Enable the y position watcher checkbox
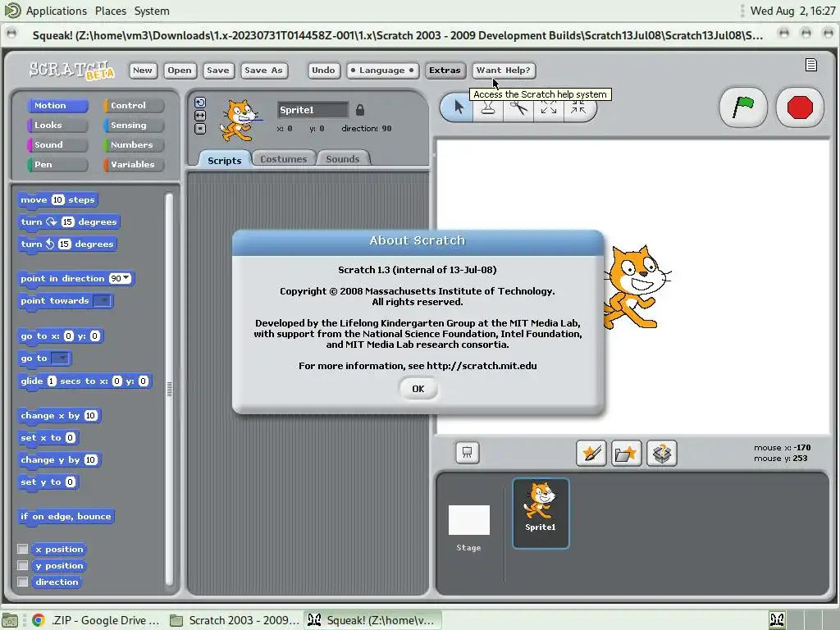This screenshot has height=630, width=840. click(22, 565)
